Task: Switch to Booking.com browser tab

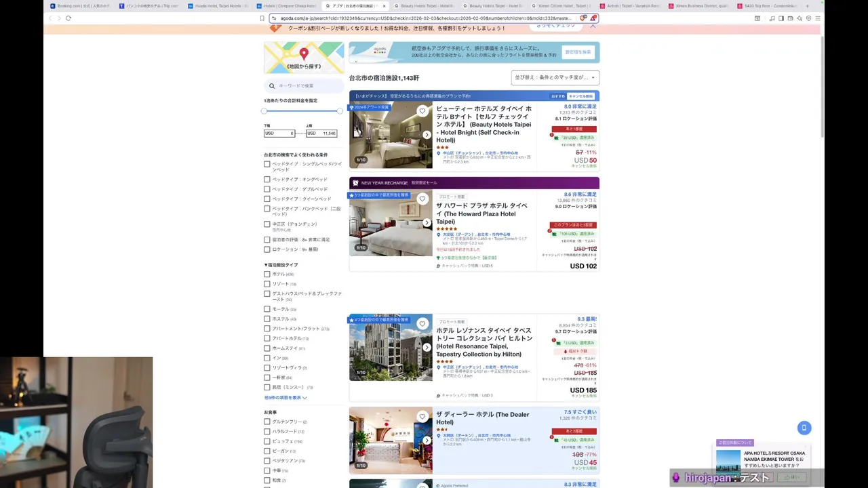Action: [x=79, y=6]
